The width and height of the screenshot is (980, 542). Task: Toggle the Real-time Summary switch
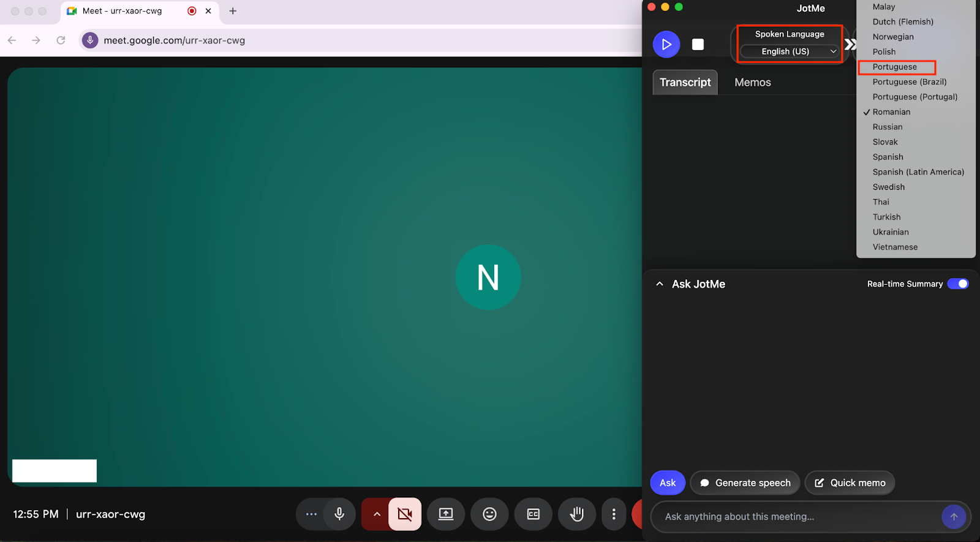[958, 284]
